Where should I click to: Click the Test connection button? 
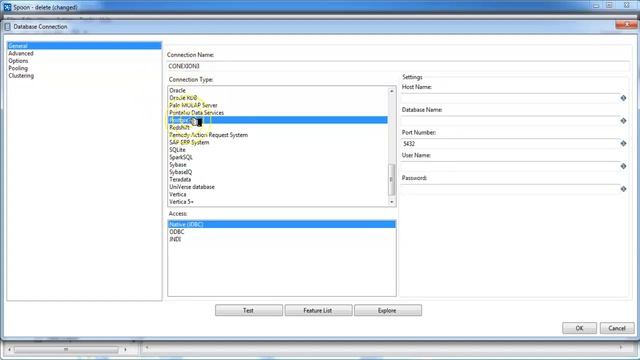249,311
